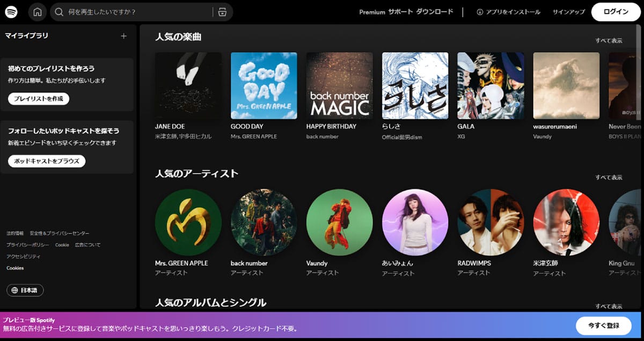This screenshot has width=644, height=341.
Task: Click the install app download icon
Action: pos(480,12)
